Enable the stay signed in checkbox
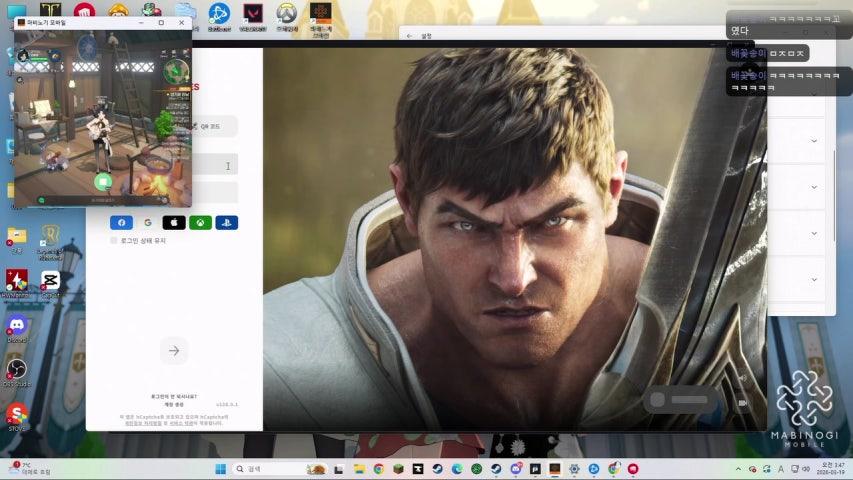Image resolution: width=853 pixels, height=480 pixels. 114,240
